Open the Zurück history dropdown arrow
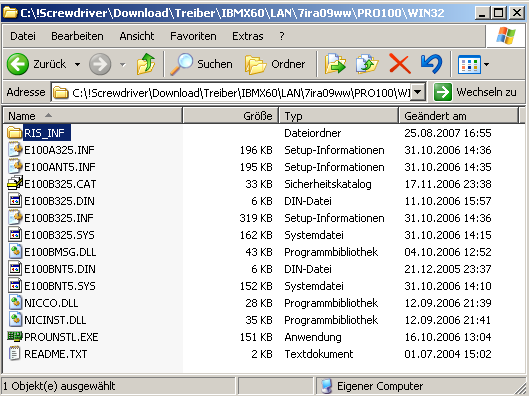Image resolution: width=529 pixels, height=396 pixels. (77, 64)
